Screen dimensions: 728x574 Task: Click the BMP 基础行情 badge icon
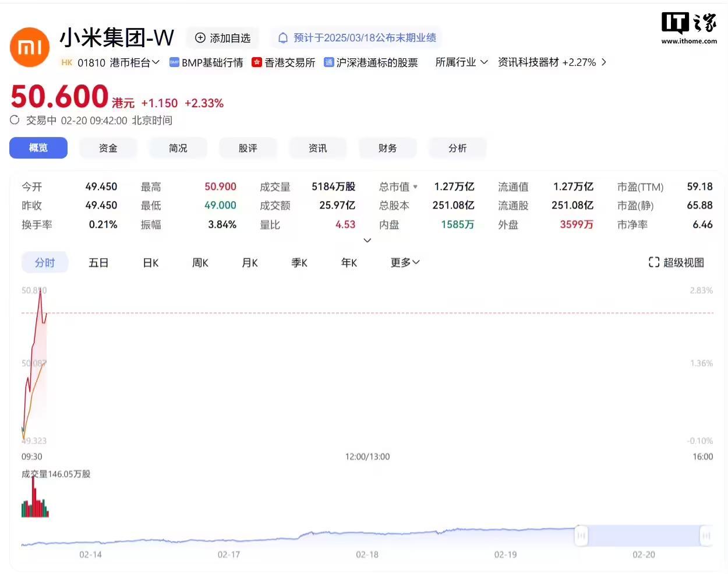click(x=174, y=62)
